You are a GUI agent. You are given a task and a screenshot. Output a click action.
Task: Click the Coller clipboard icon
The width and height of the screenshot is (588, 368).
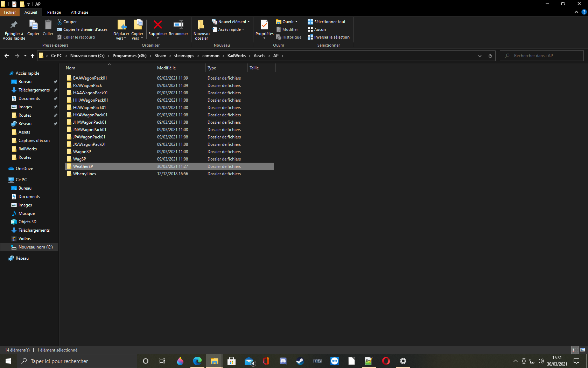pos(48,25)
